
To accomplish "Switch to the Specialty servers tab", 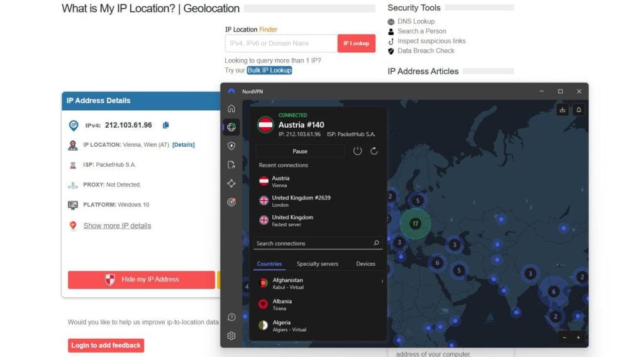I will [318, 264].
